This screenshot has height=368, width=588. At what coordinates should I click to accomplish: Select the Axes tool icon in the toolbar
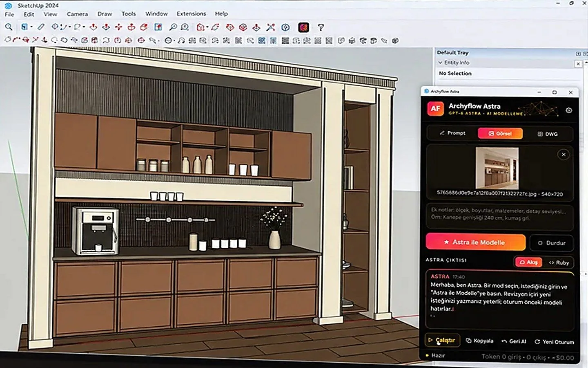[271, 27]
